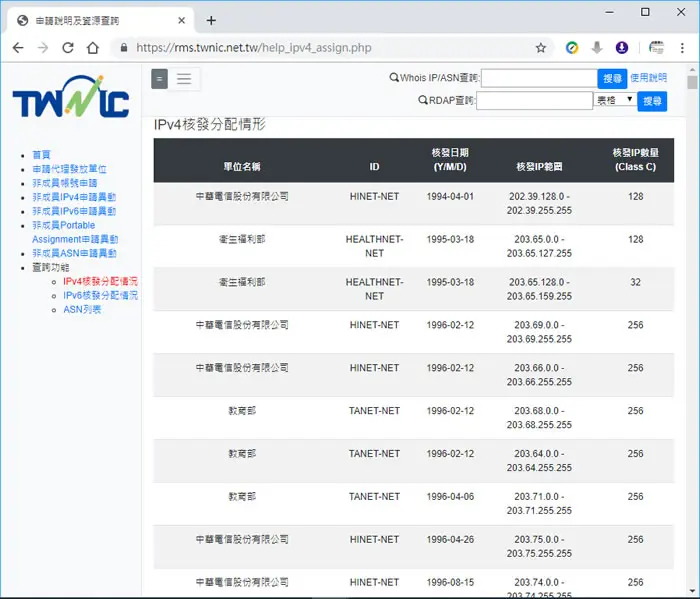
Task: Open 申請代理發放單位 sidebar link
Action: 69,169
